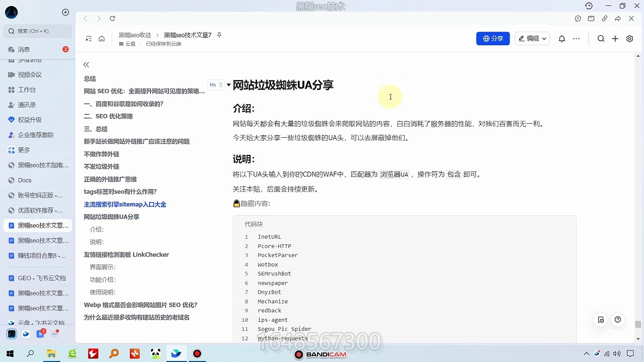Open 工作台 in left sidebar

point(38,89)
